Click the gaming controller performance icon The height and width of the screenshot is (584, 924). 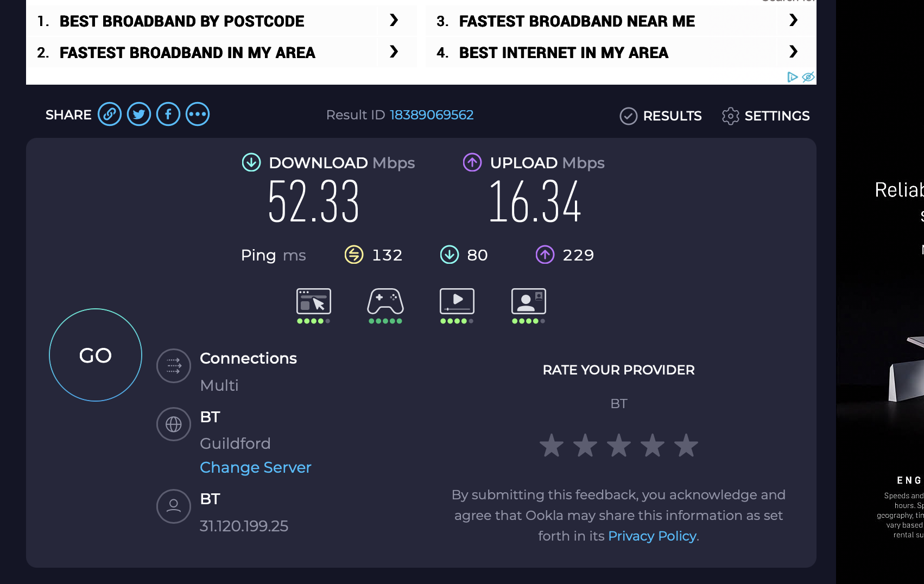[385, 302]
